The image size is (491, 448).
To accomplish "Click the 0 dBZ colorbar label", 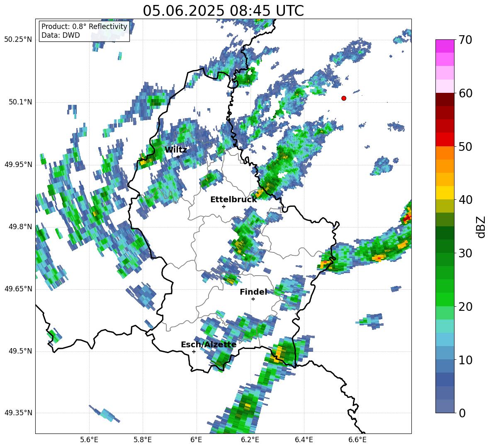I will tap(462, 413).
